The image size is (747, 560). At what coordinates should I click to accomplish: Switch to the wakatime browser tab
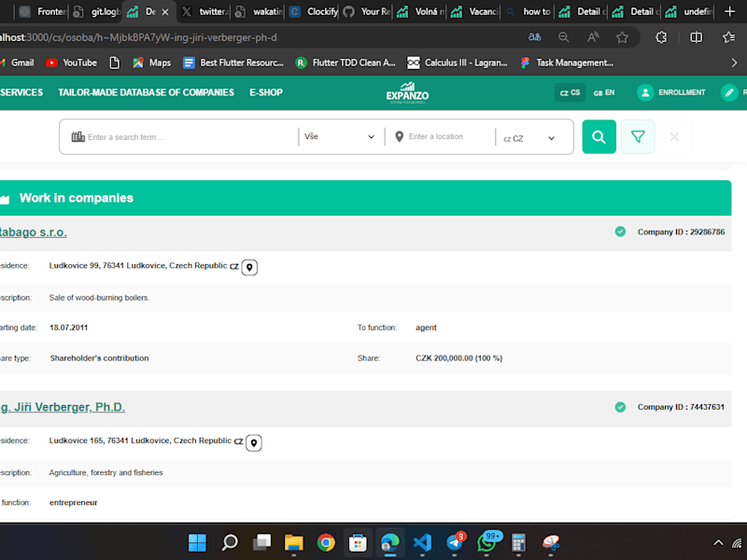[x=259, y=11]
